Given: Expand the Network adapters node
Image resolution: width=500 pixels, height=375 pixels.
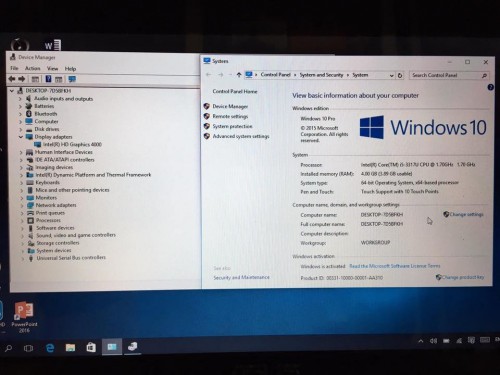Looking at the screenshot, I should point(22,205).
